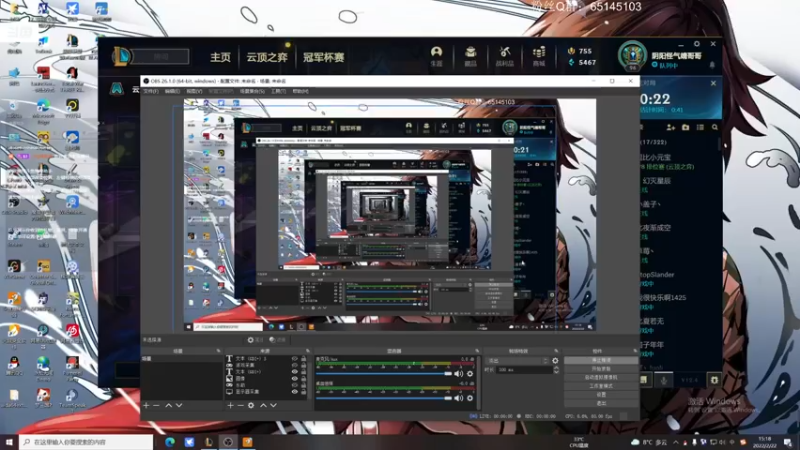800x450 pixels.
Task: Toggle visibility of 文本 (GDI+) 3 source
Action: tap(294, 359)
